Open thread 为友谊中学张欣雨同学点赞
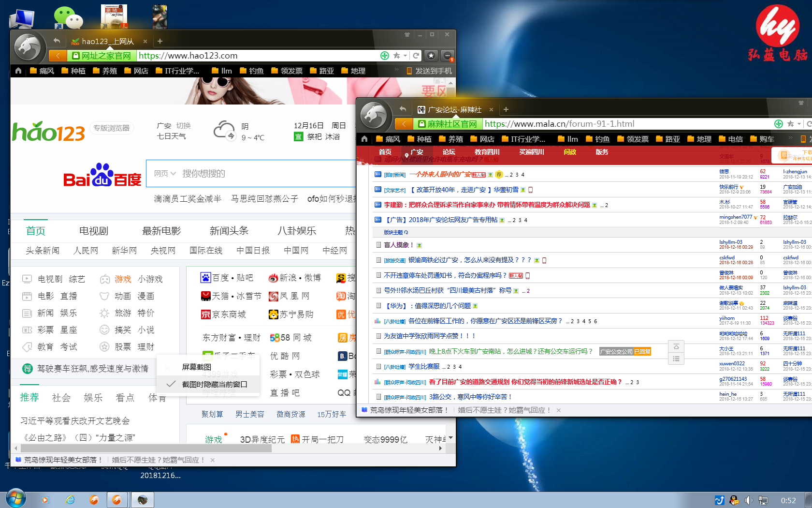This screenshot has width=812, height=508. (429, 336)
